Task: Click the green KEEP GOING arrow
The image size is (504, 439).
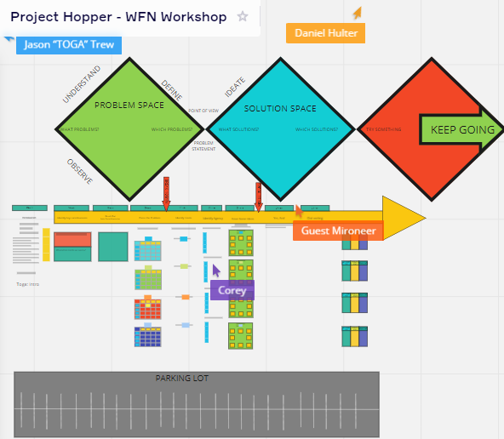Action: (461, 129)
